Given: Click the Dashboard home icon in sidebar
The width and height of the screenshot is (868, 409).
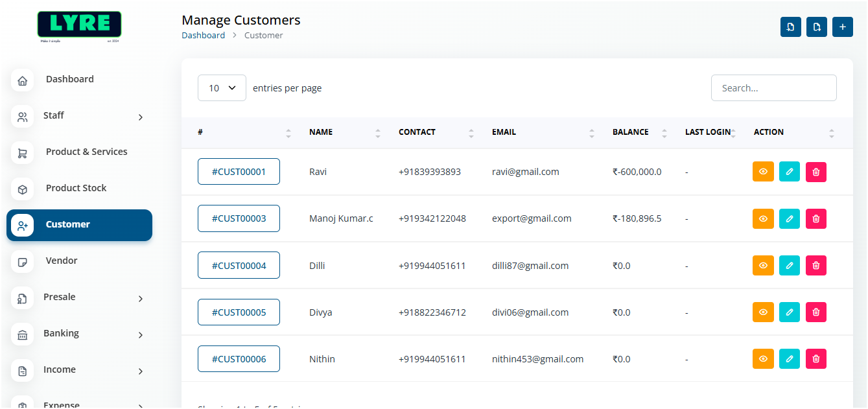Looking at the screenshot, I should coord(23,81).
